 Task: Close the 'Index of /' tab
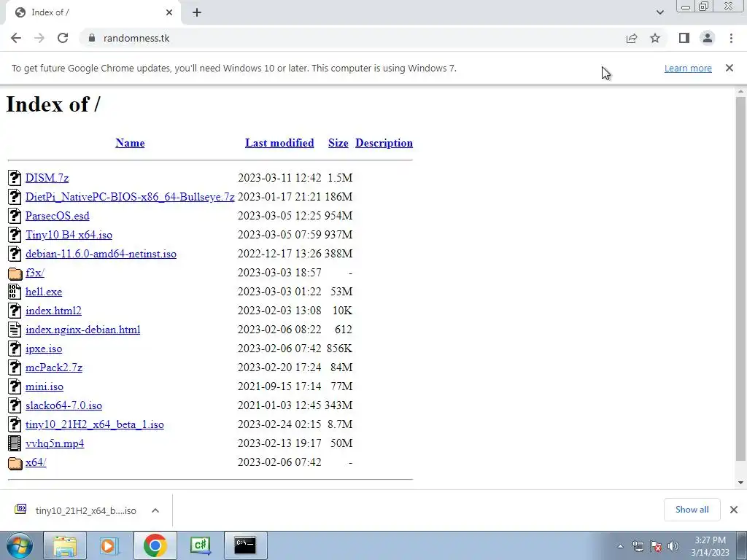[x=169, y=12]
